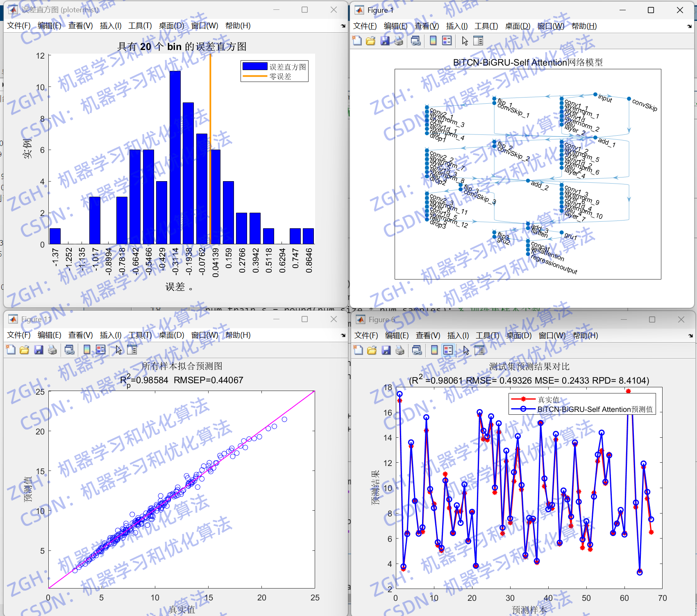Screen dimensions: 697x616
Task: Insert a colorbar in Figure 6
Action: click(x=434, y=350)
